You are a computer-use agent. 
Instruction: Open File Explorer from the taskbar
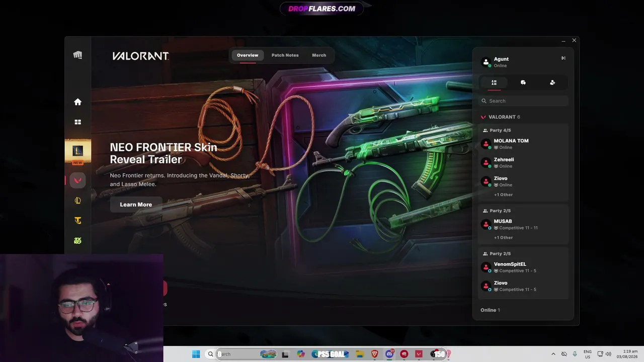point(360,354)
